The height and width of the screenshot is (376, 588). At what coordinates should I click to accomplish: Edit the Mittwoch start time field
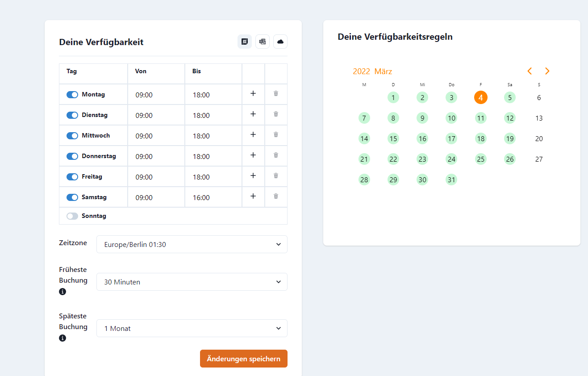[x=156, y=136]
